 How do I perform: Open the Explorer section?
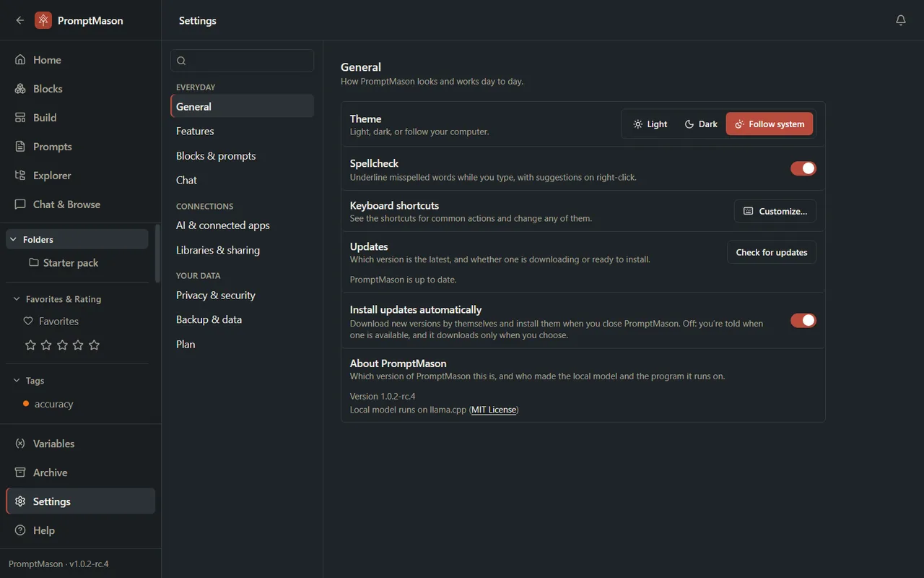coord(80,176)
